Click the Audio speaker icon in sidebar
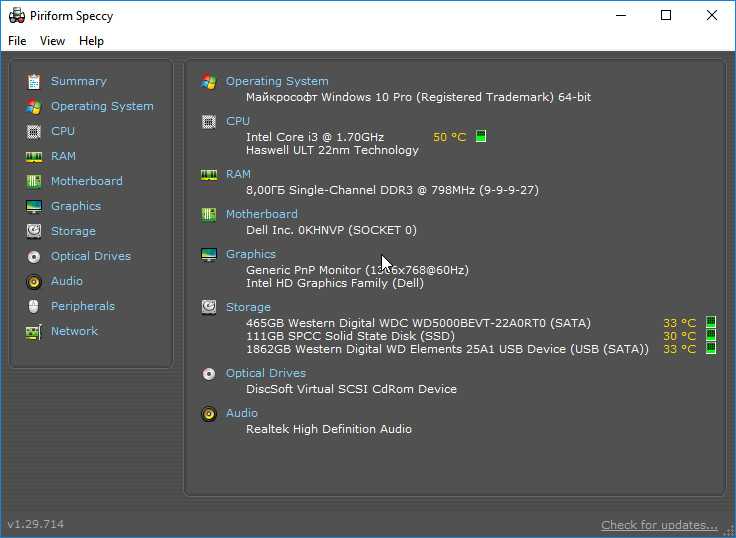This screenshot has width=736, height=538. (x=34, y=281)
